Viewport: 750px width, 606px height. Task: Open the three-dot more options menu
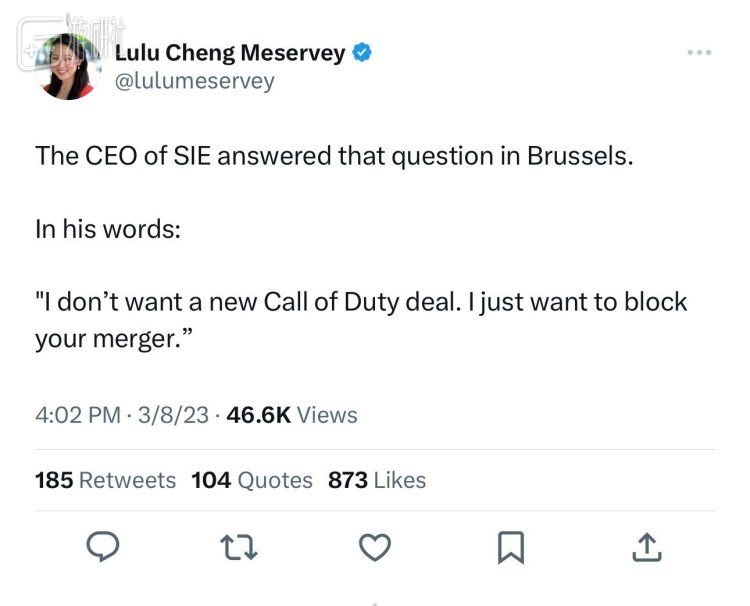(700, 52)
